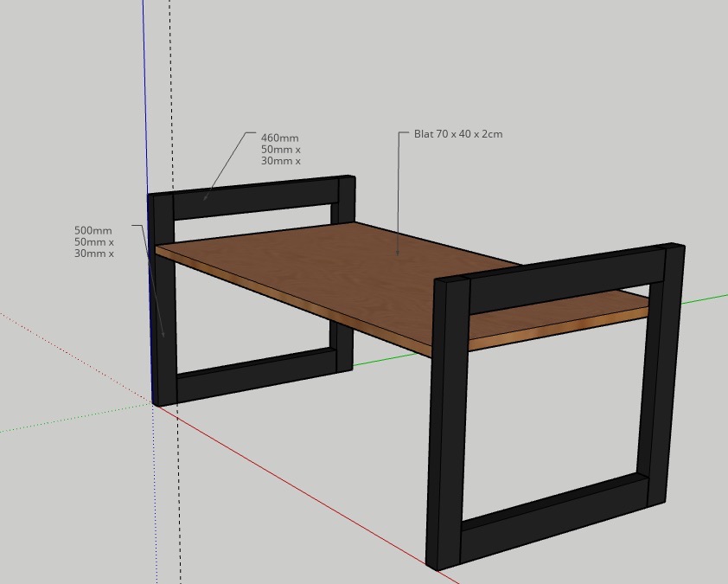Click the axes origin point
This screenshot has width=728, height=584.
[154, 404]
